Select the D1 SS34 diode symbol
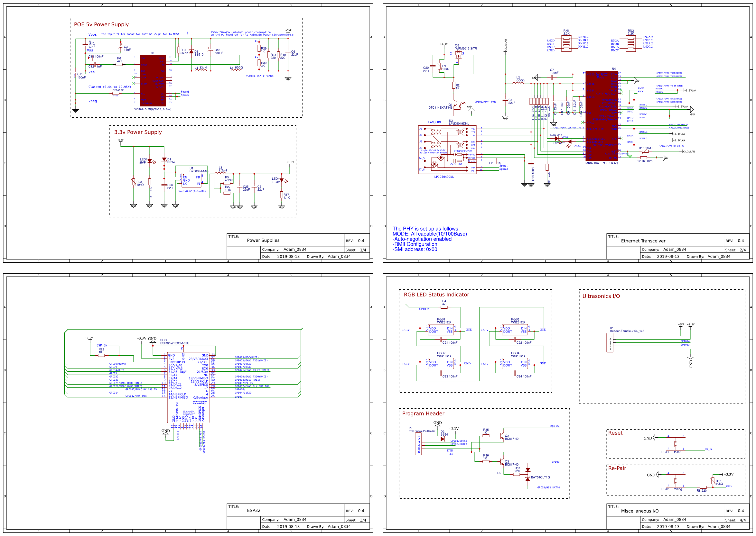756x536 pixels. [164, 159]
